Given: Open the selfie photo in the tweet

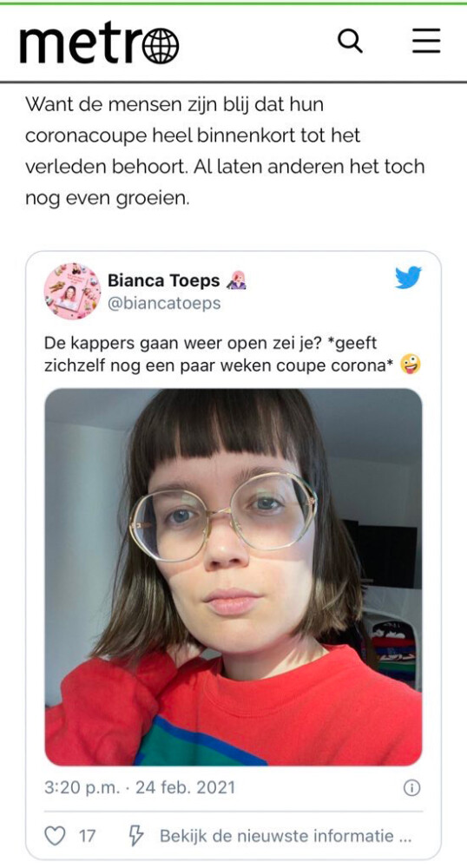Looking at the screenshot, I should coord(233,577).
